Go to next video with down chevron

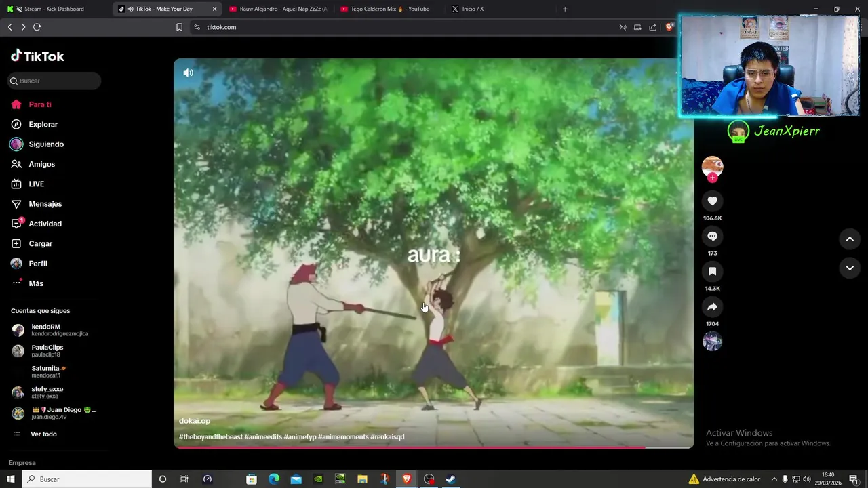coord(850,268)
